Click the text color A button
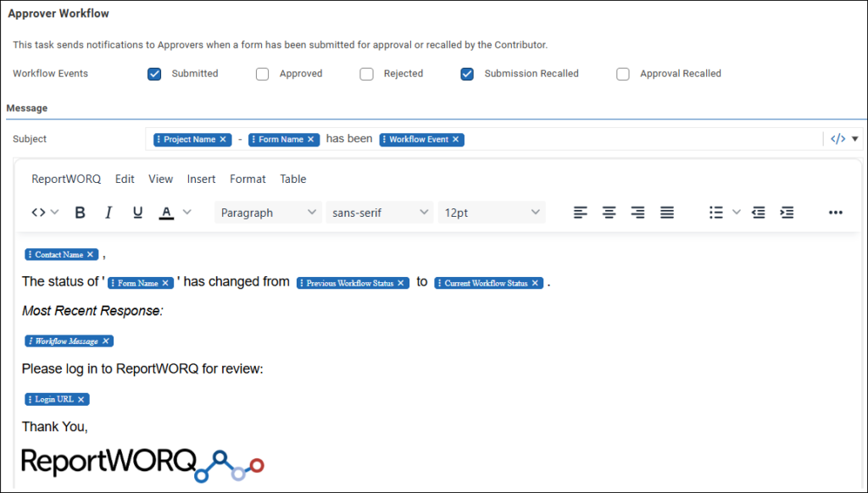The image size is (868, 493). (x=166, y=213)
